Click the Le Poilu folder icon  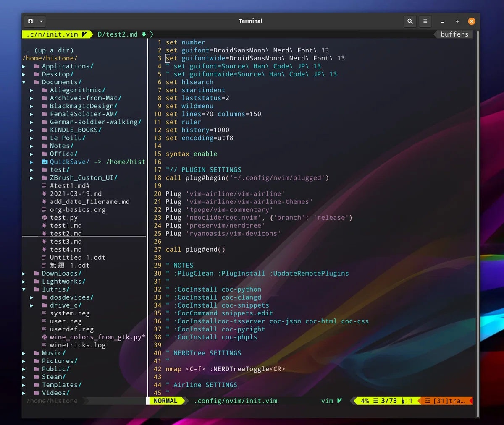(x=45, y=138)
